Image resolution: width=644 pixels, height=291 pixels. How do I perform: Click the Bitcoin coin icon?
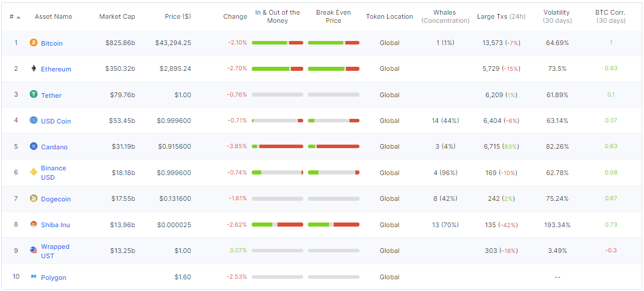click(33, 43)
